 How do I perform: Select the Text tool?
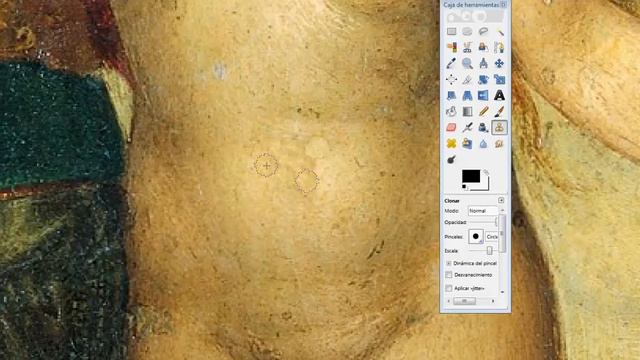pos(499,96)
